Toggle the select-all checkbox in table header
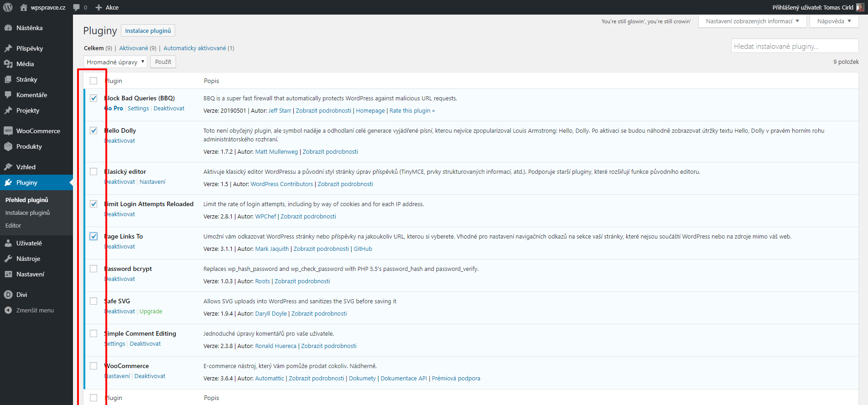 94,81
